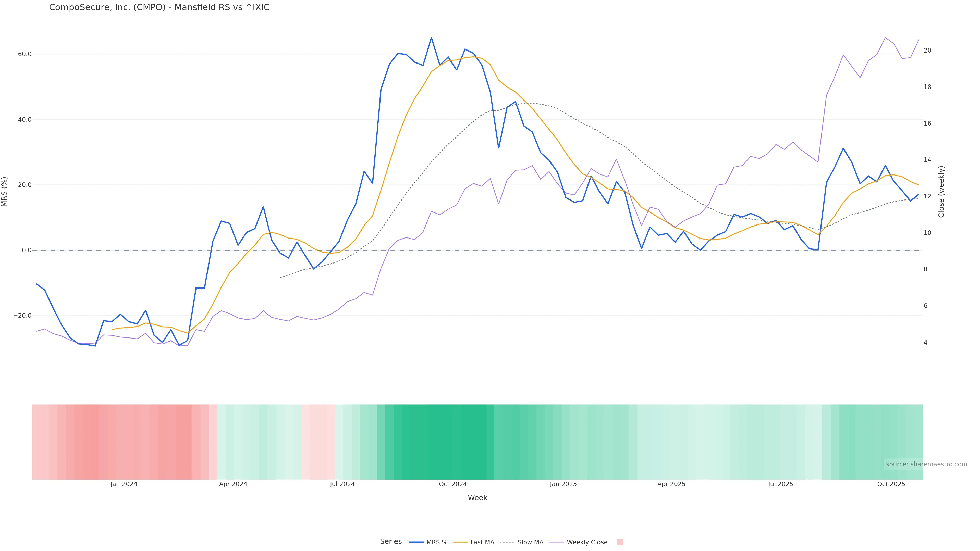The height and width of the screenshot is (551, 980).
Task: Click the Oct 2024 x-axis label
Action: pyautogui.click(x=453, y=484)
